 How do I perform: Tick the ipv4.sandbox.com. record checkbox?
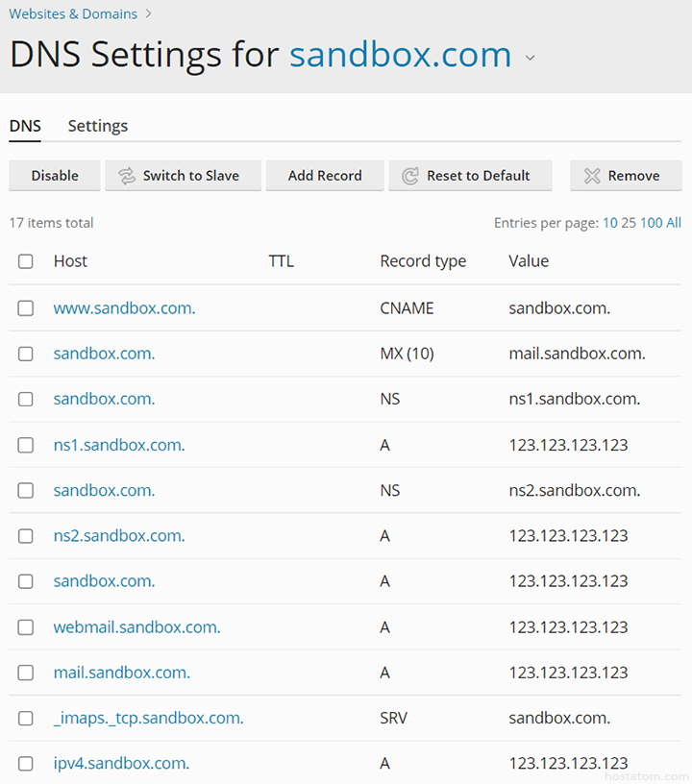point(26,764)
